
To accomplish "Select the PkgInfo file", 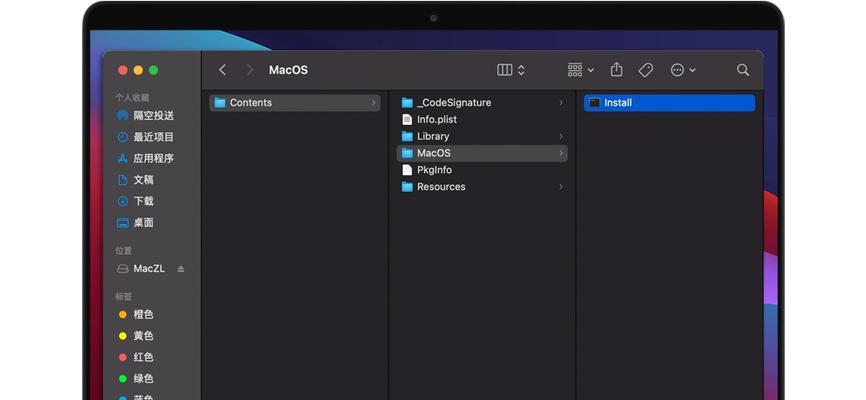I will click(482, 170).
